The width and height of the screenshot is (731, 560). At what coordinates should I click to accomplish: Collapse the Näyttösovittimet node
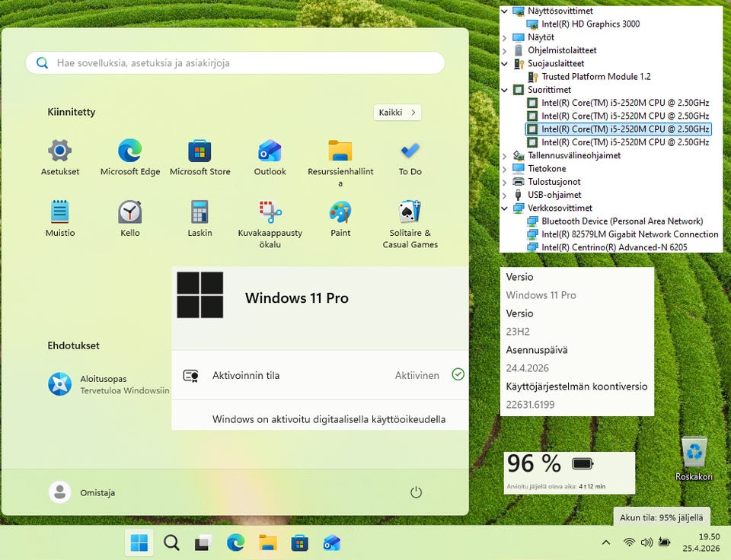pyautogui.click(x=504, y=11)
